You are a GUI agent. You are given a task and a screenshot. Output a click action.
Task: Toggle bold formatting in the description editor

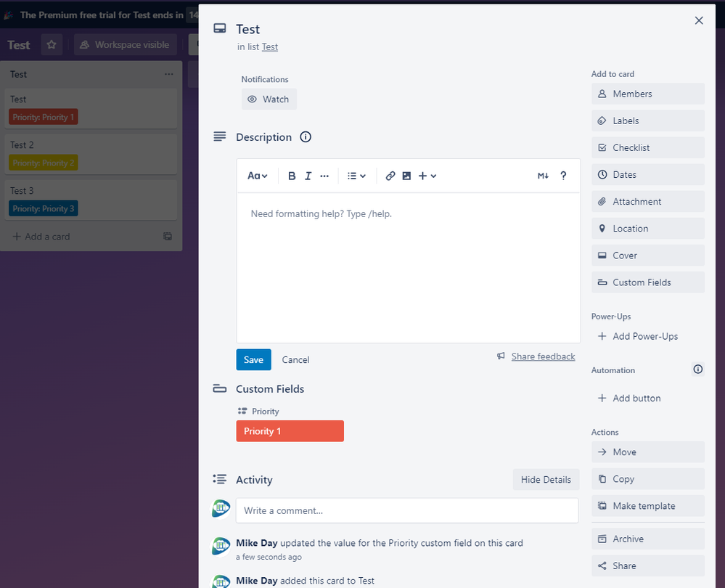[292, 176]
